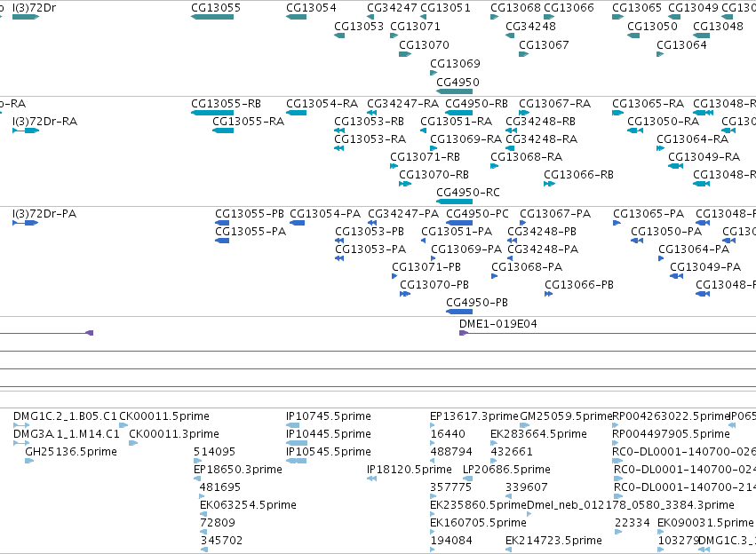756x554 pixels.
Task: Click transcript l(3)72Dr-RA
Action: 44,122
